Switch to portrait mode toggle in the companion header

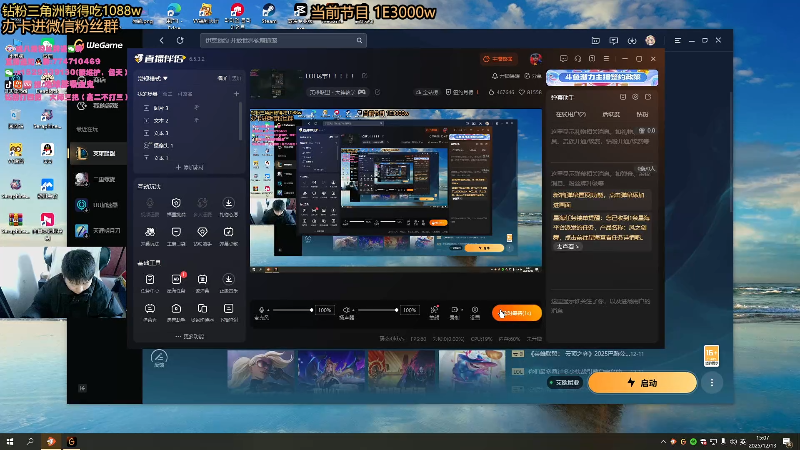[x=236, y=78]
